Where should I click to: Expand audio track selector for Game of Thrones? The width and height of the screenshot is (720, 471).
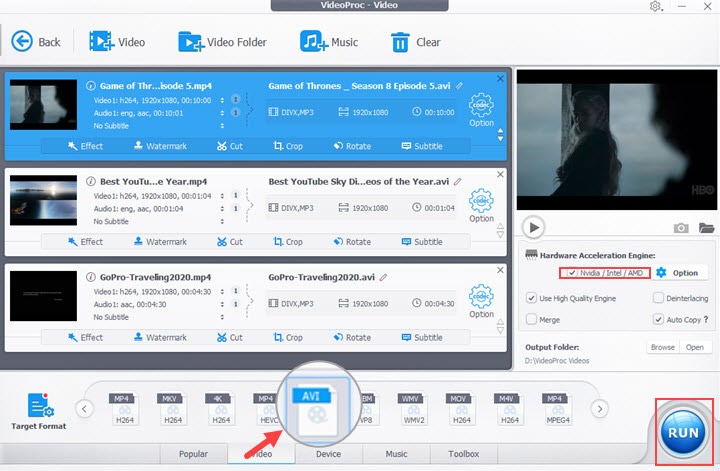tap(222, 113)
